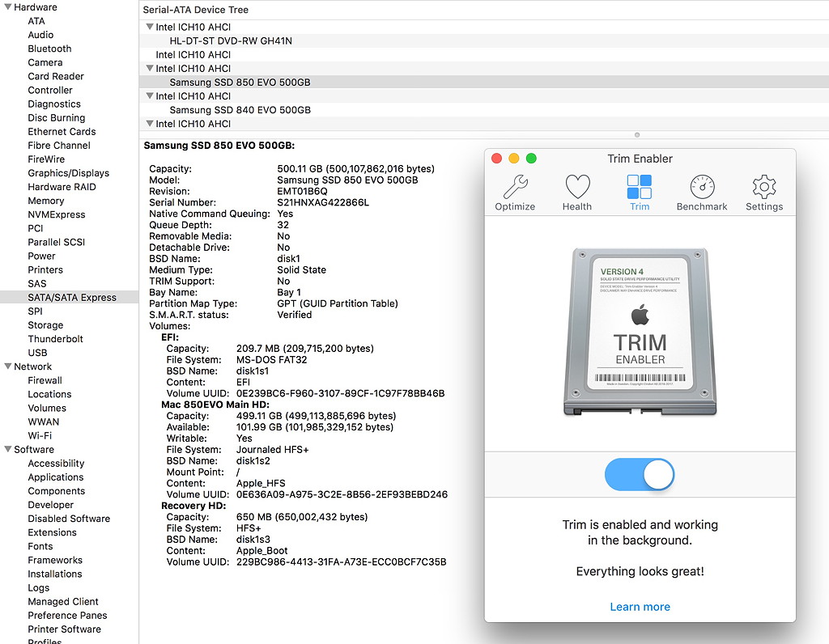Viewport: 829px width, 644px height.
Task: Select Audio in the sidebar
Action: (x=40, y=35)
